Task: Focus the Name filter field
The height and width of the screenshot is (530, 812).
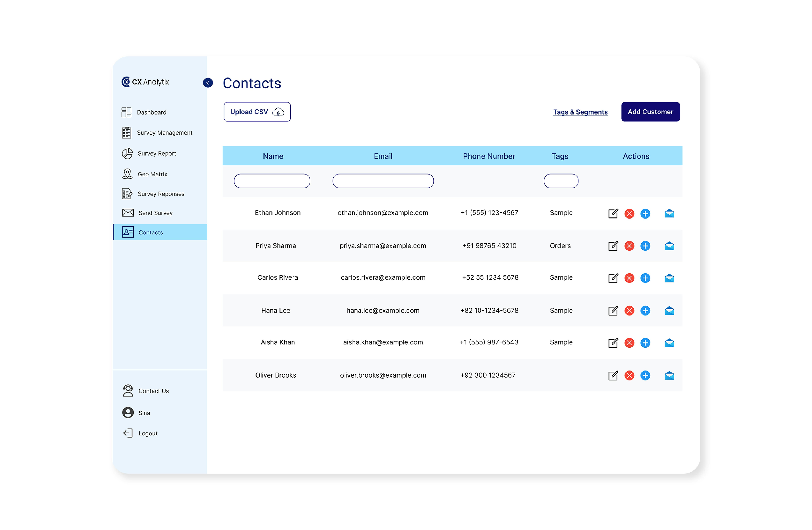Action: [272, 181]
